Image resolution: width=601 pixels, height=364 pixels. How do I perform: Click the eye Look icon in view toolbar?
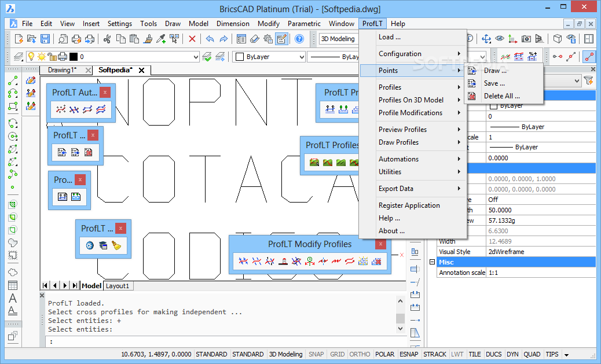(500, 39)
